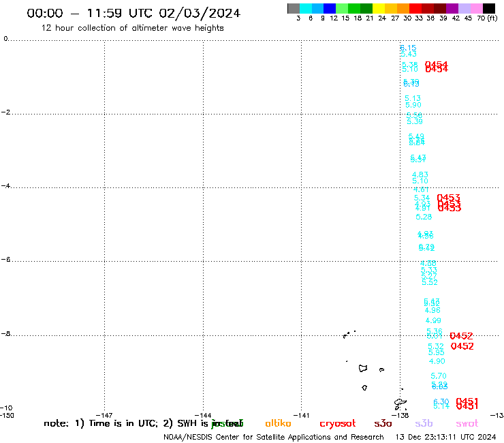Image resolution: width=504 pixels, height=443 pixels.
Task: Click the wave height value 5.32
Action: click(435, 346)
